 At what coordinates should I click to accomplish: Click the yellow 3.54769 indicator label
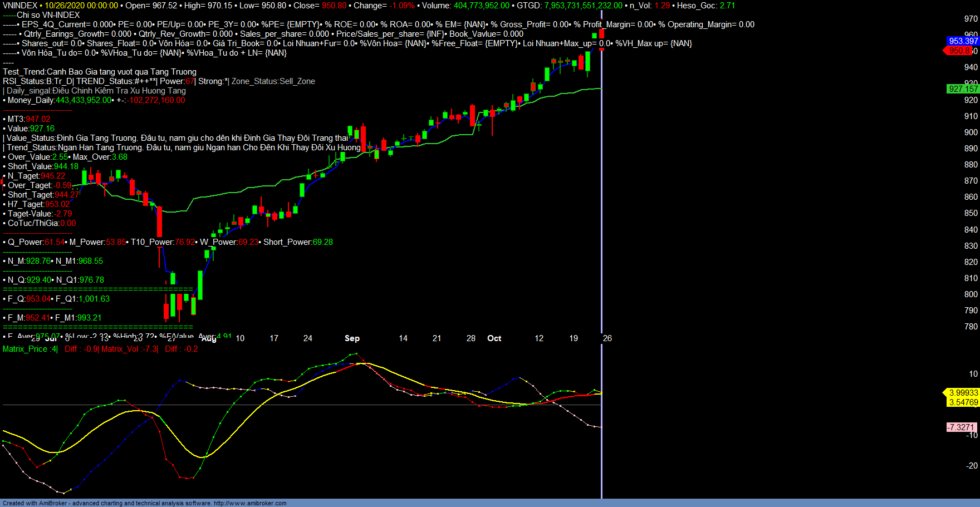coord(963,402)
